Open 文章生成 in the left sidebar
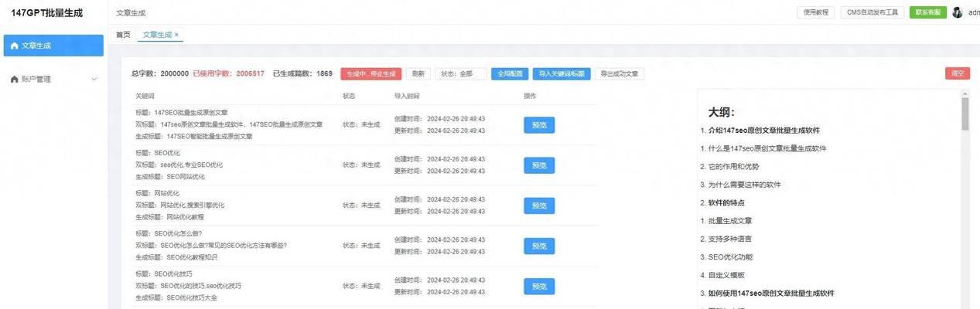 (x=53, y=46)
